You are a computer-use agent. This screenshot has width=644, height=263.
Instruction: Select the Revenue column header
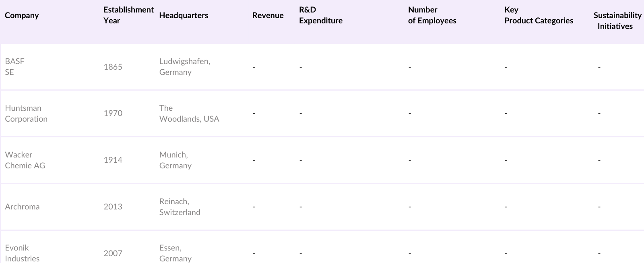tap(268, 15)
